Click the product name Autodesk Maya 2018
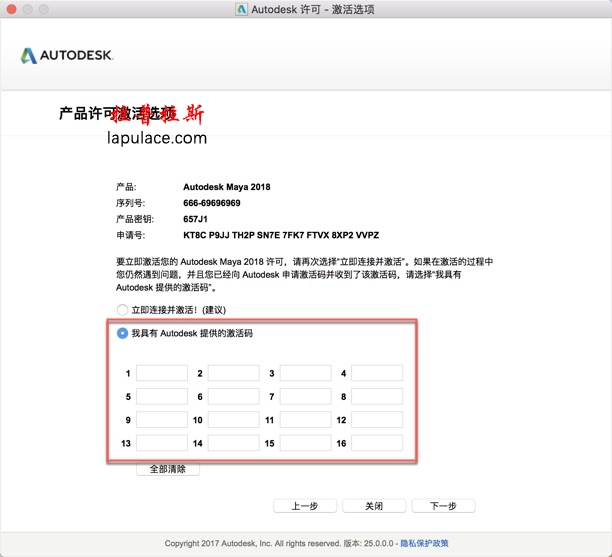The image size is (612, 557). (x=227, y=187)
